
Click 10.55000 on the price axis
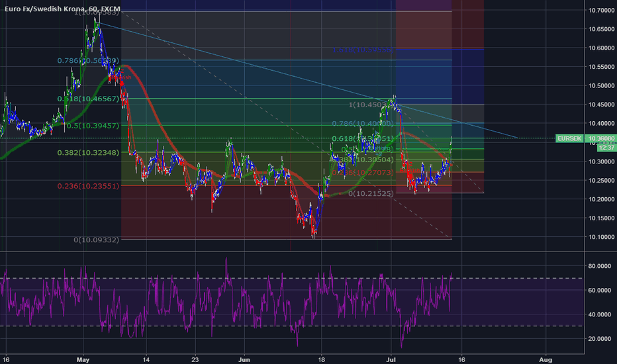click(601, 67)
